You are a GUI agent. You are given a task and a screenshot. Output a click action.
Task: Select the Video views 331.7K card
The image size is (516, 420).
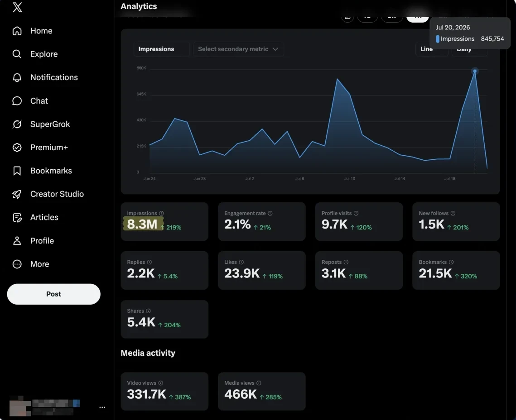[x=164, y=391]
